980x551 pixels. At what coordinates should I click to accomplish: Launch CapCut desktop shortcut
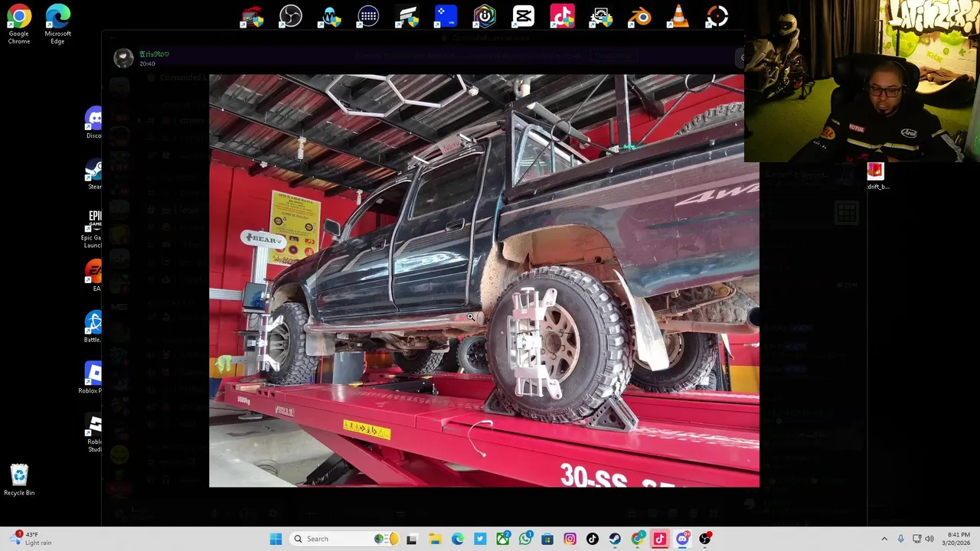pyautogui.click(x=524, y=16)
